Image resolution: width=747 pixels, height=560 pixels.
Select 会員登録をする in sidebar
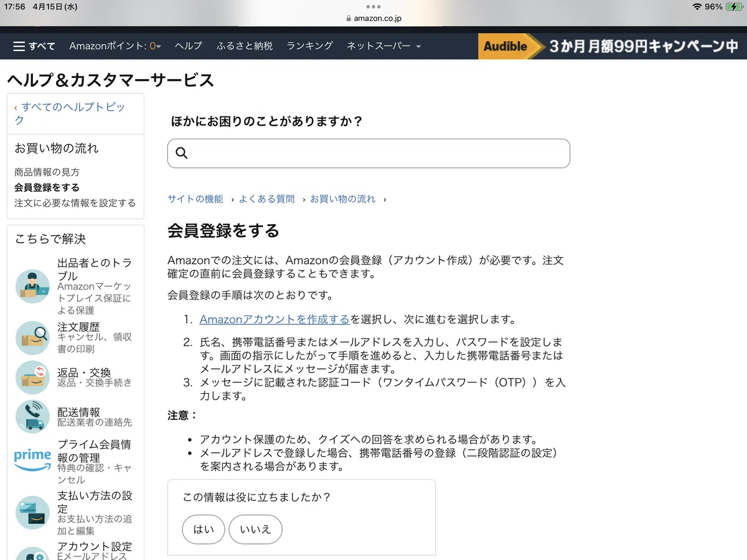pos(47,187)
